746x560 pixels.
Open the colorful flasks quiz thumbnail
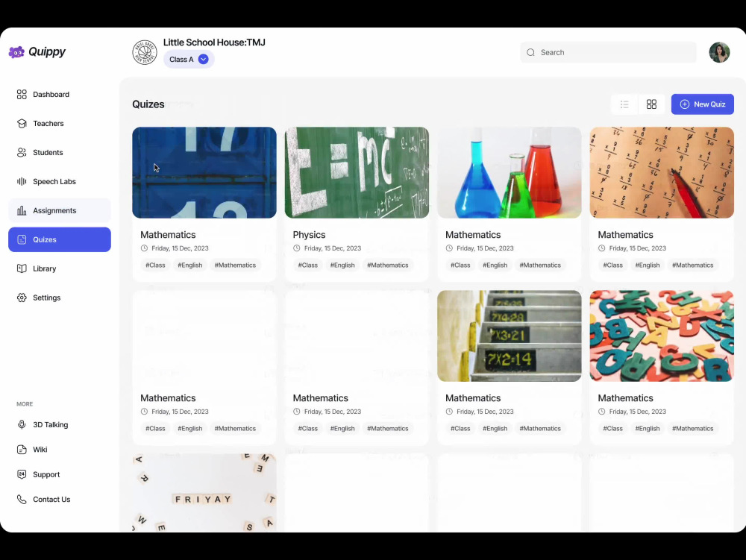pos(509,172)
